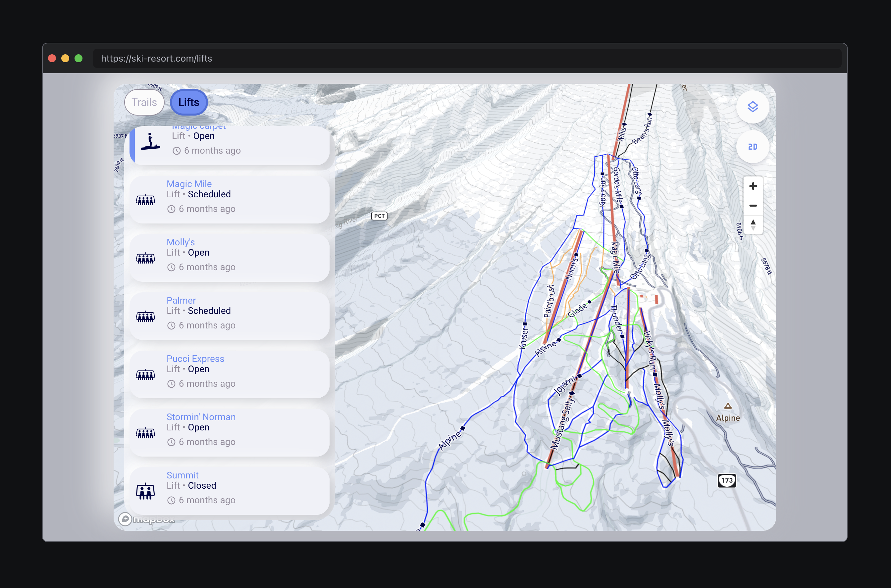Open the Pucci Express lift link
The width and height of the screenshot is (891, 588).
(x=195, y=359)
